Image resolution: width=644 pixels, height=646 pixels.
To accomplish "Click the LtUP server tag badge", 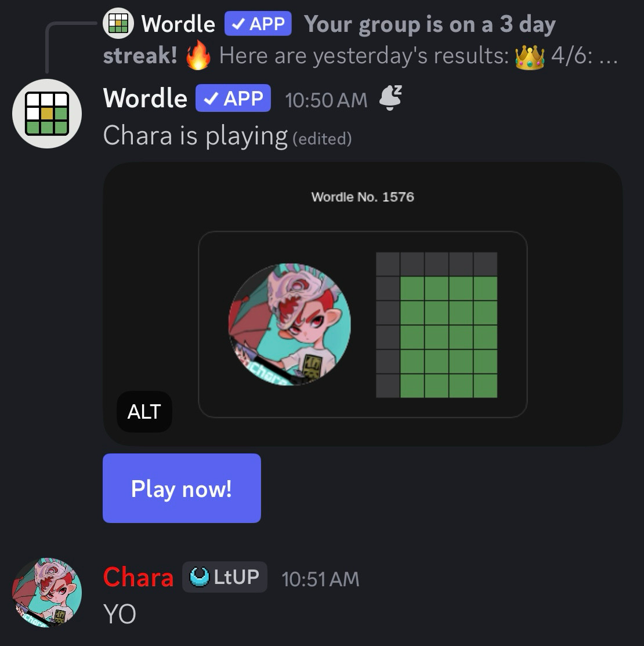I will [225, 577].
